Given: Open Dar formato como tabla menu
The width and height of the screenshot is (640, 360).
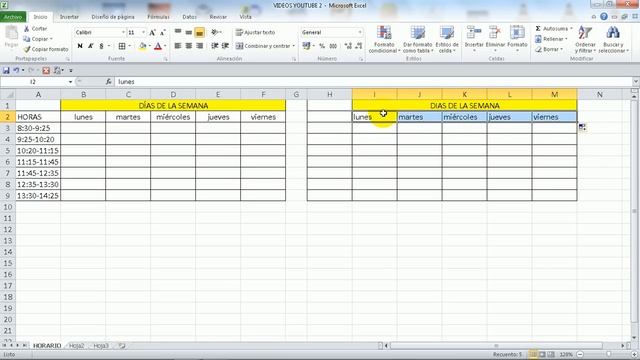Looking at the screenshot, I should click(x=418, y=39).
